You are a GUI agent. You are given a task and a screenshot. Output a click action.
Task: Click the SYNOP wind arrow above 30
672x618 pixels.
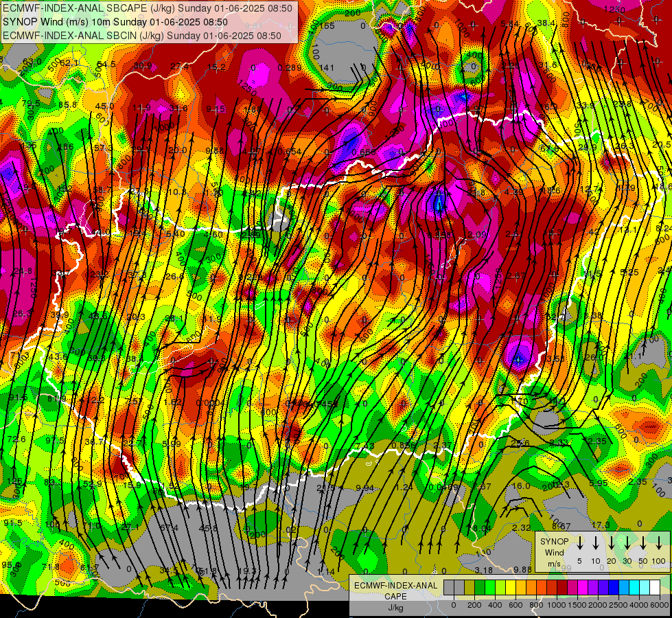(x=627, y=542)
